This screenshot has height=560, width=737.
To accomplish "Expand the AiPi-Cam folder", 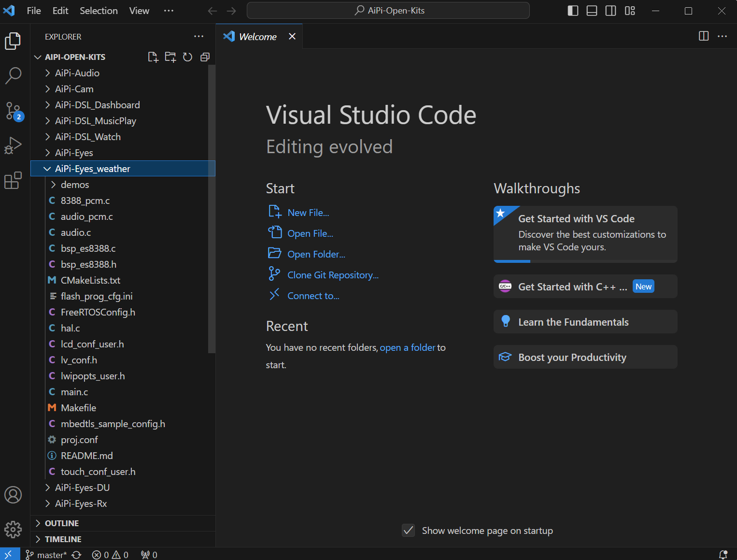I will point(123,89).
